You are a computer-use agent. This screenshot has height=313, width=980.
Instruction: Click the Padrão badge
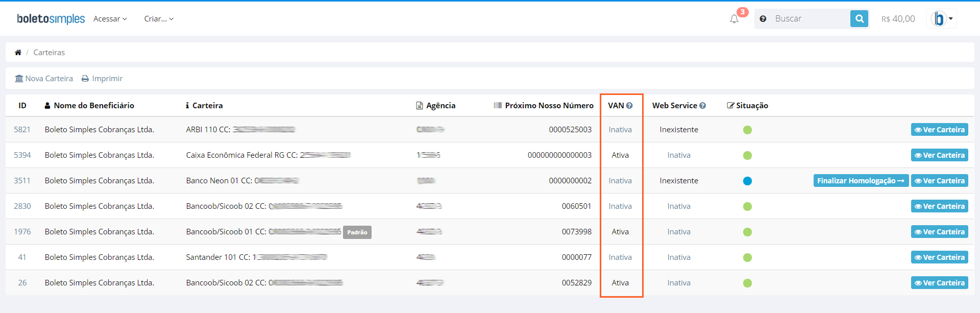[x=357, y=232]
